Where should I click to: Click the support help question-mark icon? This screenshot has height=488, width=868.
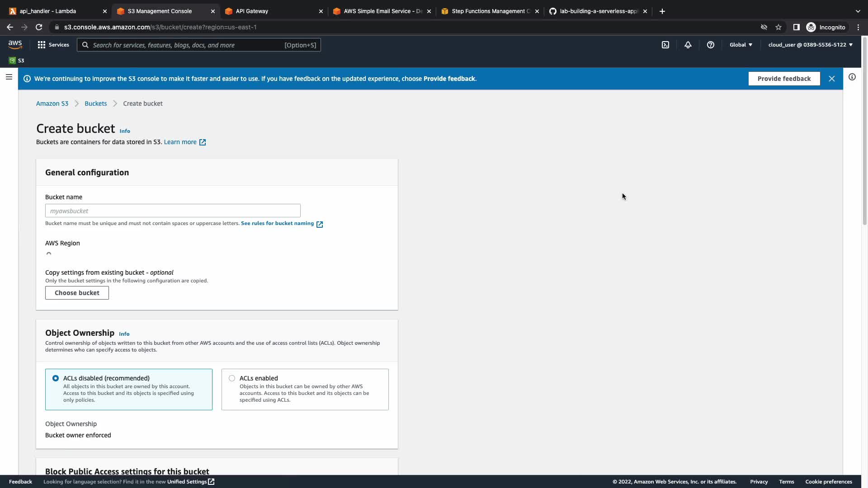pyautogui.click(x=710, y=45)
